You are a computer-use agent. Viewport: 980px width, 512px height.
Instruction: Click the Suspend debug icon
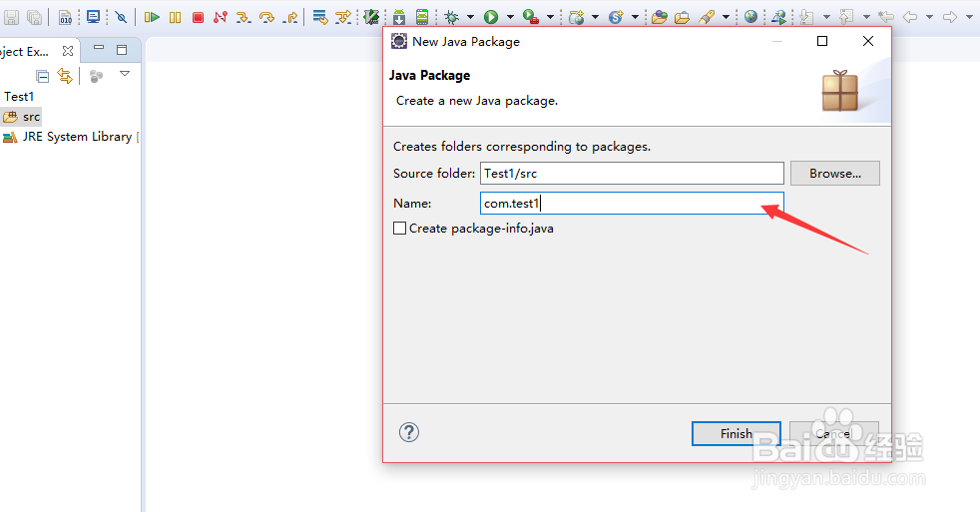pyautogui.click(x=175, y=17)
